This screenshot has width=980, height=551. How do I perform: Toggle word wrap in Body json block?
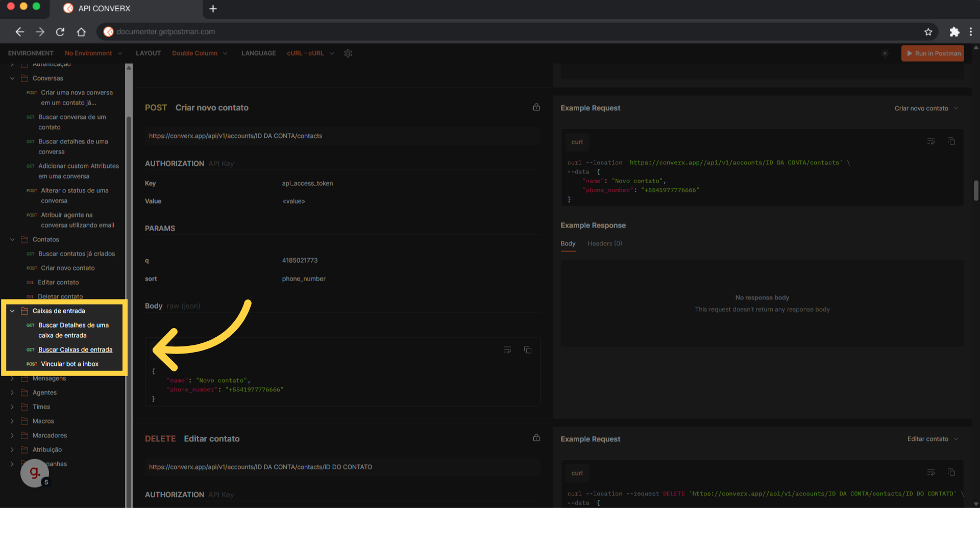[x=507, y=350]
